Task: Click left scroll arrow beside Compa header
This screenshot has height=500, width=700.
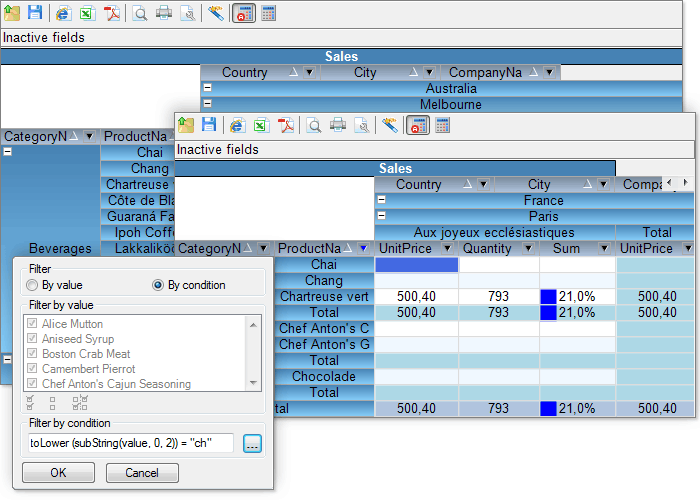Action: (669, 182)
